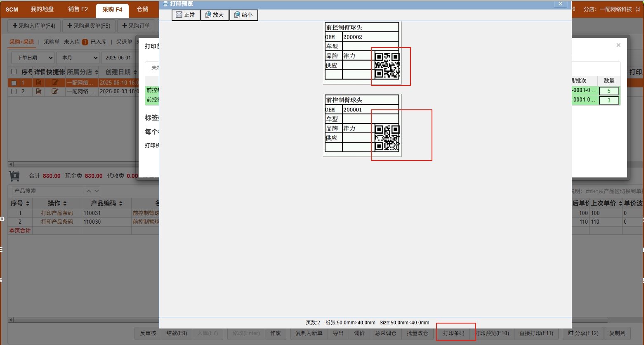Click the 导出 button

338,333
